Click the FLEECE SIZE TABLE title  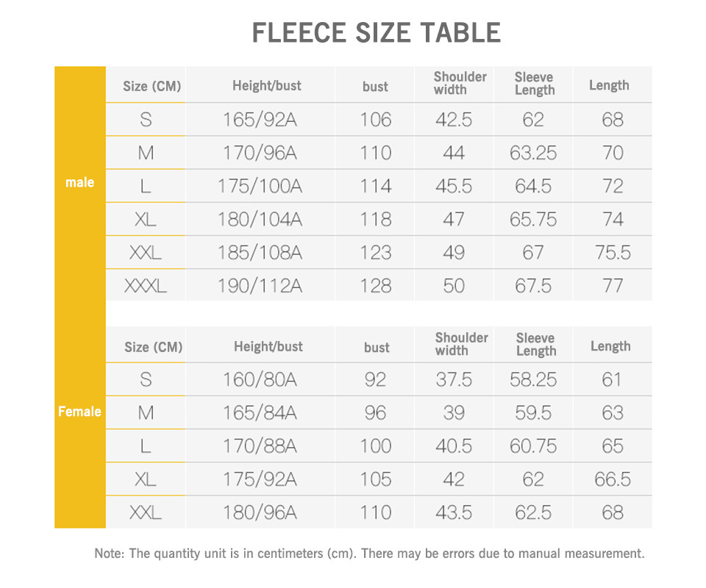pyautogui.click(x=377, y=33)
